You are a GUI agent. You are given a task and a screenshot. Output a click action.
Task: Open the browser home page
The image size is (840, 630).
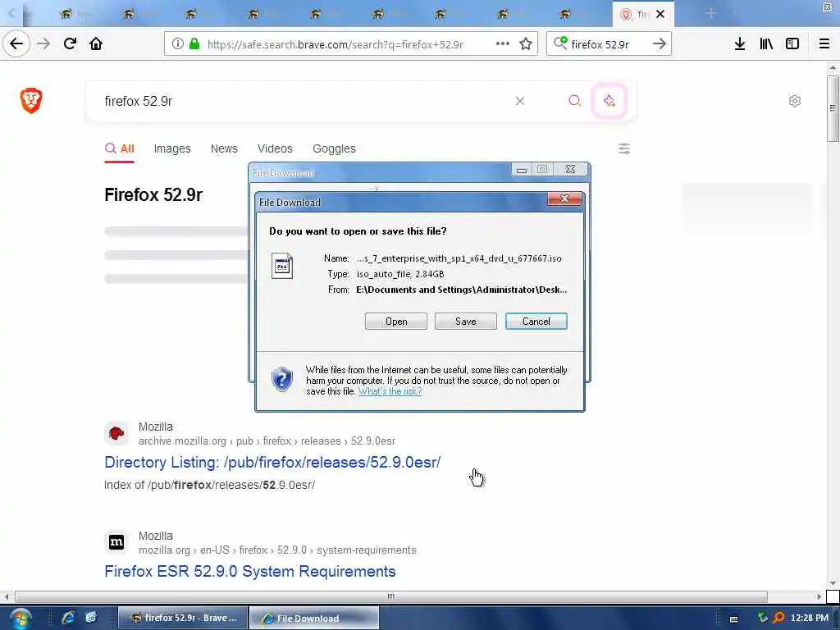[x=96, y=43]
